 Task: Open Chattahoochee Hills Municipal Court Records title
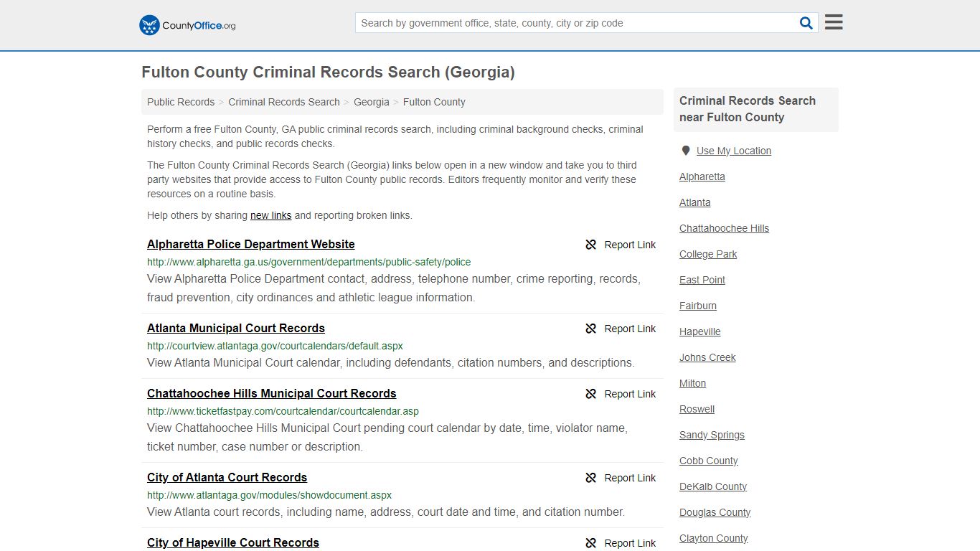point(272,393)
